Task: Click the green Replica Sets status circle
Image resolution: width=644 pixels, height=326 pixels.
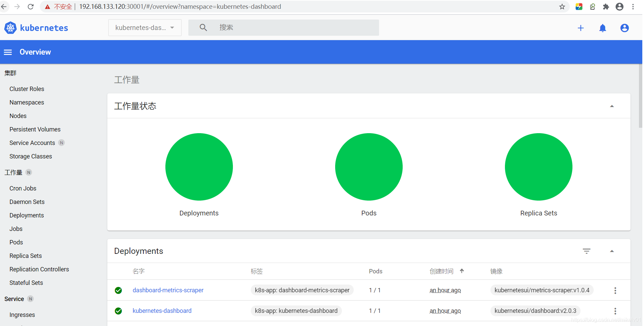Action: (x=539, y=167)
